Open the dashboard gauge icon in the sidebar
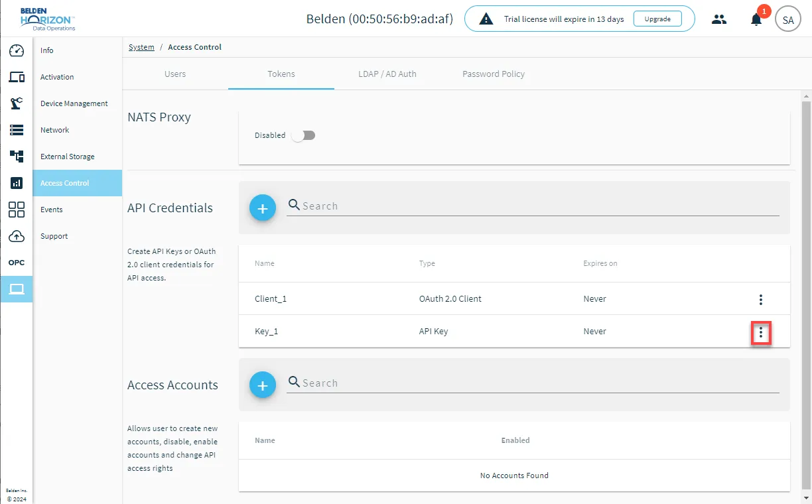Image resolution: width=812 pixels, height=504 pixels. [x=17, y=50]
